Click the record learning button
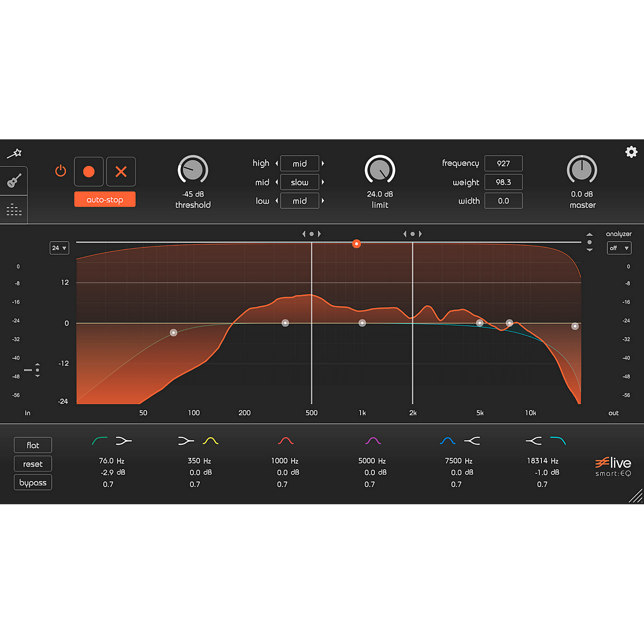The height and width of the screenshot is (644, 644). tap(89, 171)
